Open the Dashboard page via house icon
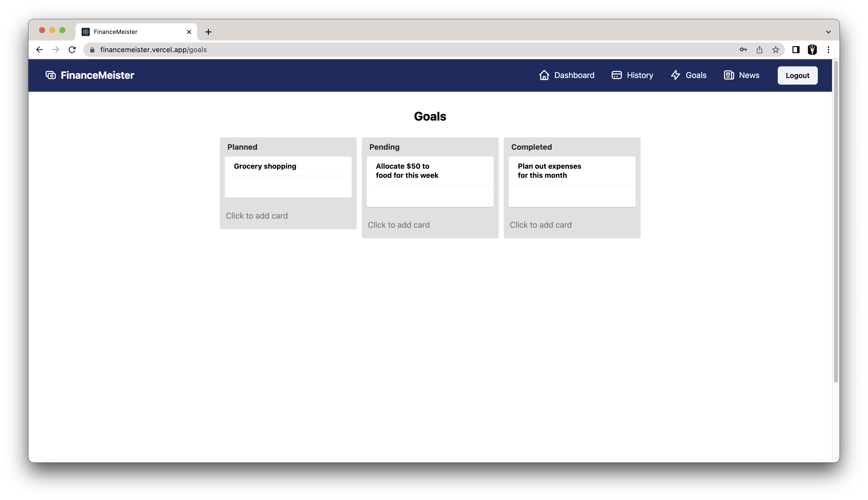Image resolution: width=868 pixels, height=500 pixels. [x=544, y=75]
